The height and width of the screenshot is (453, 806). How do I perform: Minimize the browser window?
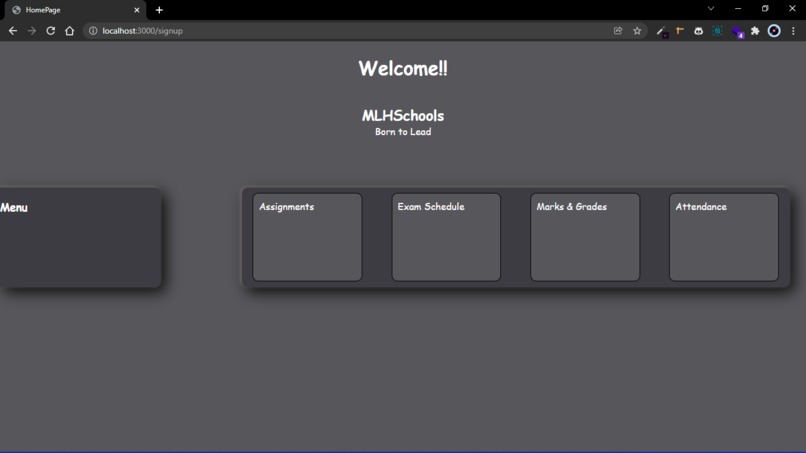click(x=738, y=9)
